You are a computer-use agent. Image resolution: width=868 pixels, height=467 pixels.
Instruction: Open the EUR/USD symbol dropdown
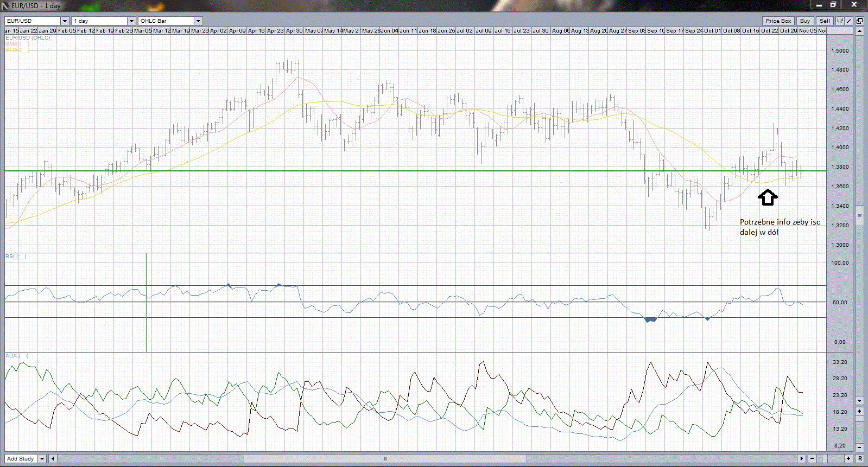[x=65, y=21]
